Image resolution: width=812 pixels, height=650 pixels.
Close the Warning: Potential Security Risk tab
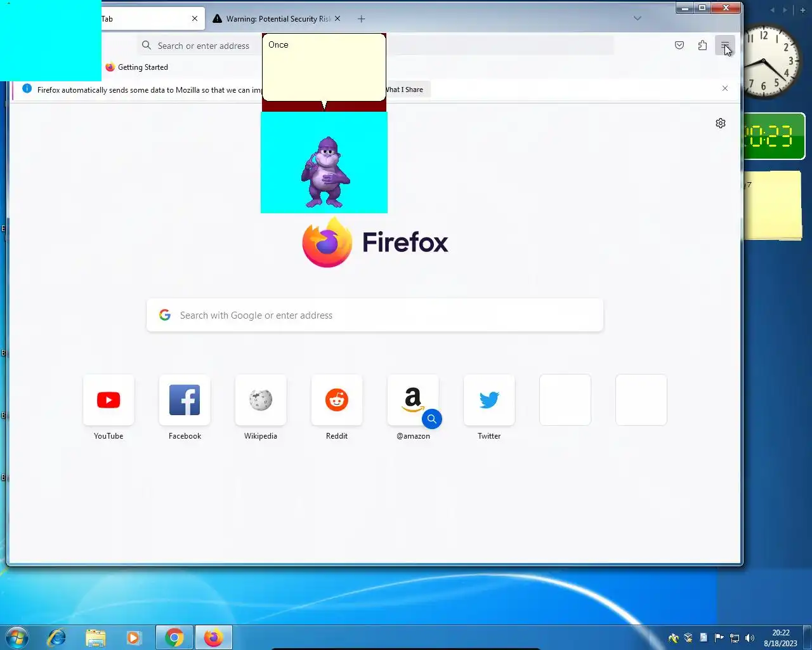click(x=337, y=19)
